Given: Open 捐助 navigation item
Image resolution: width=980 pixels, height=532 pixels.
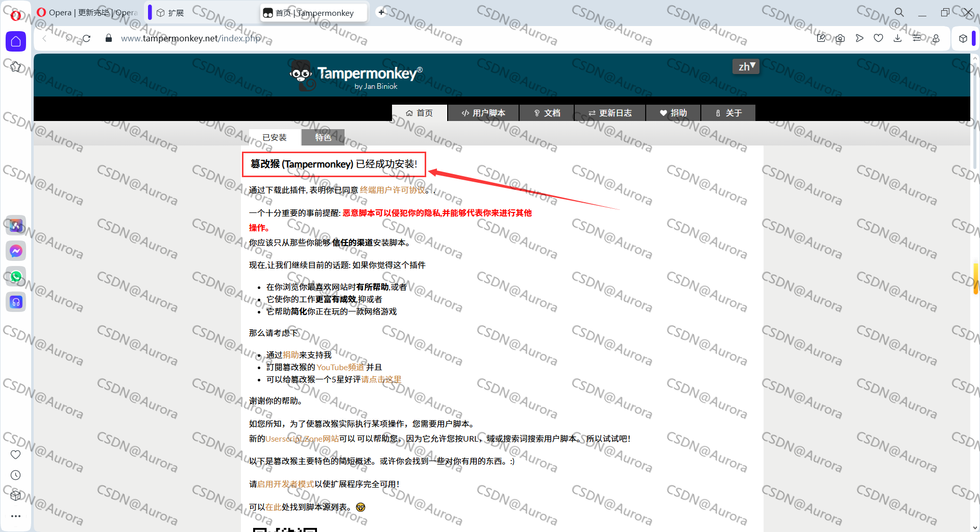Looking at the screenshot, I should click(674, 113).
